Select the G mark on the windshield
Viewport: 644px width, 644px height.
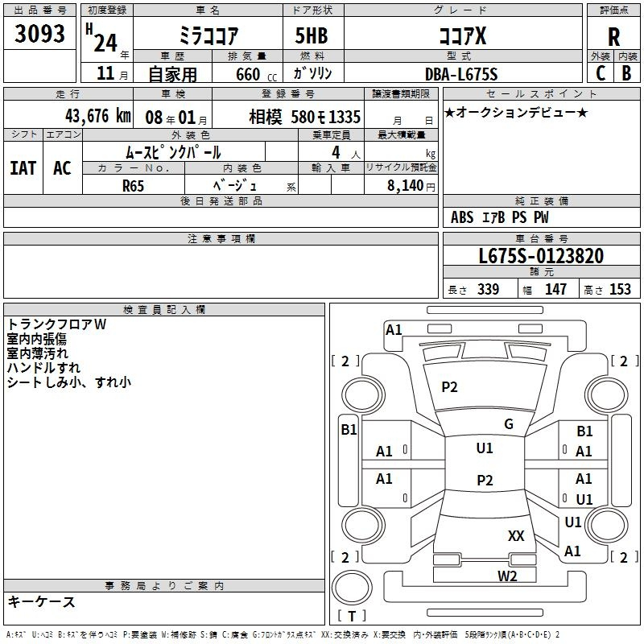[x=509, y=423]
